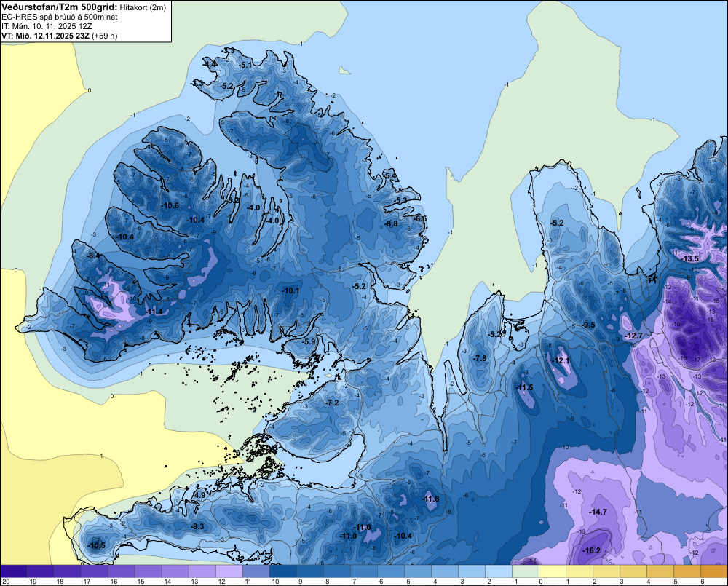Click the -6.6 temperature label
Screen dimensions: 728x586
point(420,218)
